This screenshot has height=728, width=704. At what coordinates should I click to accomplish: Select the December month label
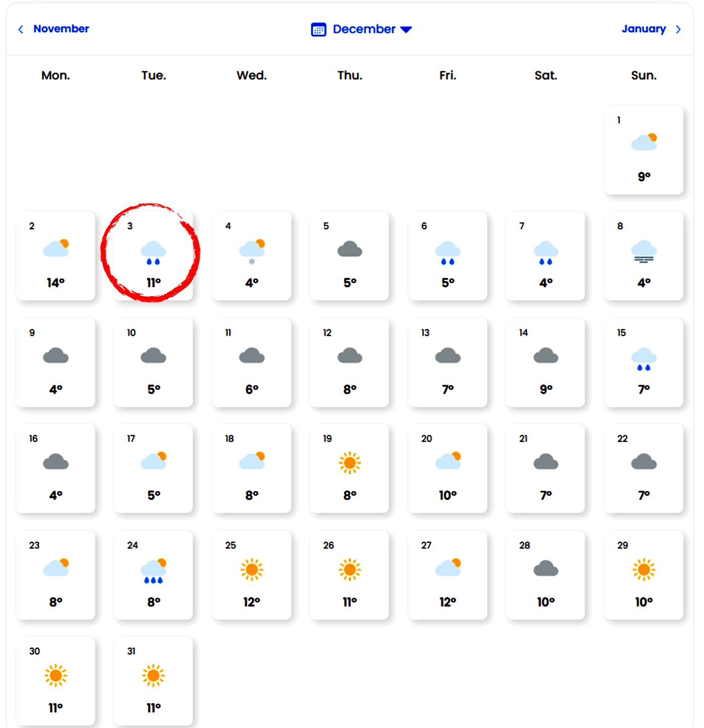click(364, 29)
